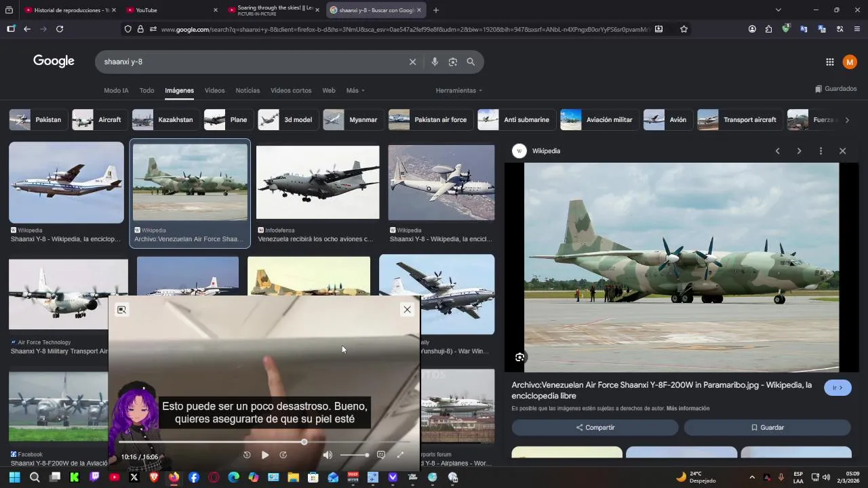Open the Infodefensa grey aircraft thumbnail
Screen dimensions: 868x488
tap(317, 182)
